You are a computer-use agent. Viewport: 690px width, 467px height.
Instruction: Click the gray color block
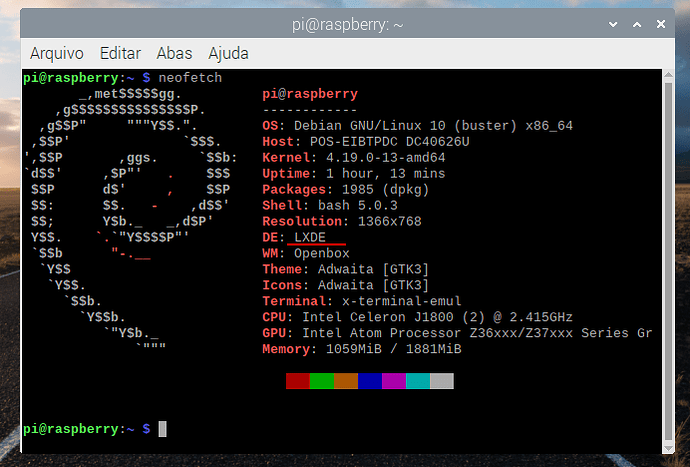[x=441, y=381]
